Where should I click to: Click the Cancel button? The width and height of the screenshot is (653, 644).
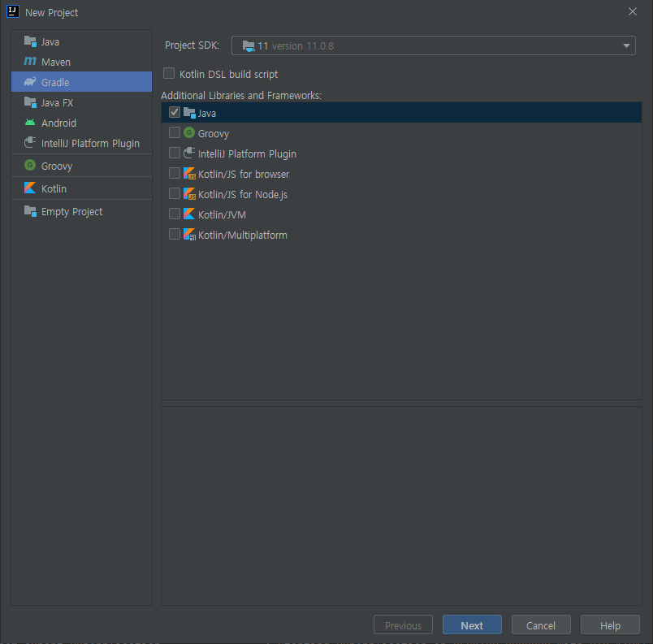point(541,625)
